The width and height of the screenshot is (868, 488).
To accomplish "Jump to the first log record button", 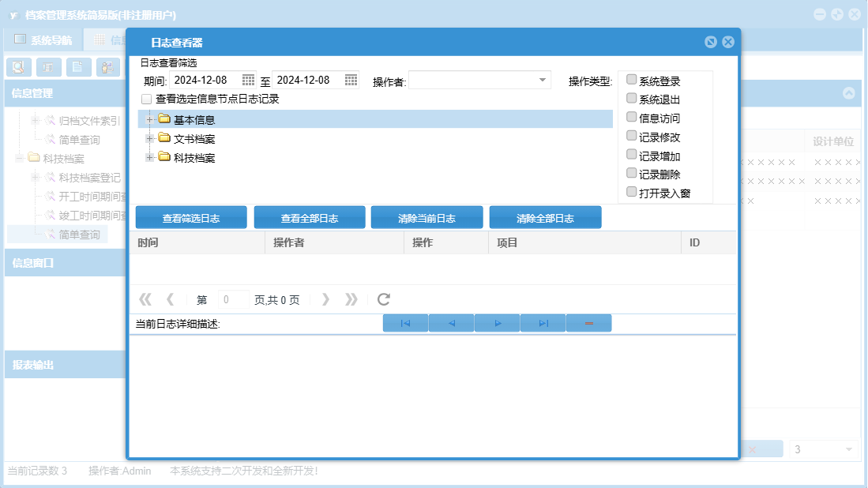I will coord(405,323).
